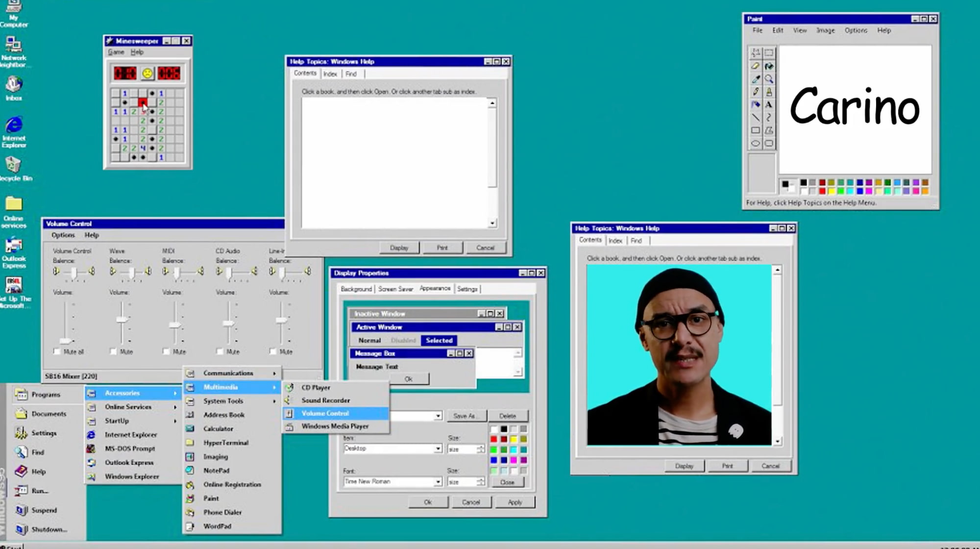Open the scheme dropdown beside Save As

438,416
